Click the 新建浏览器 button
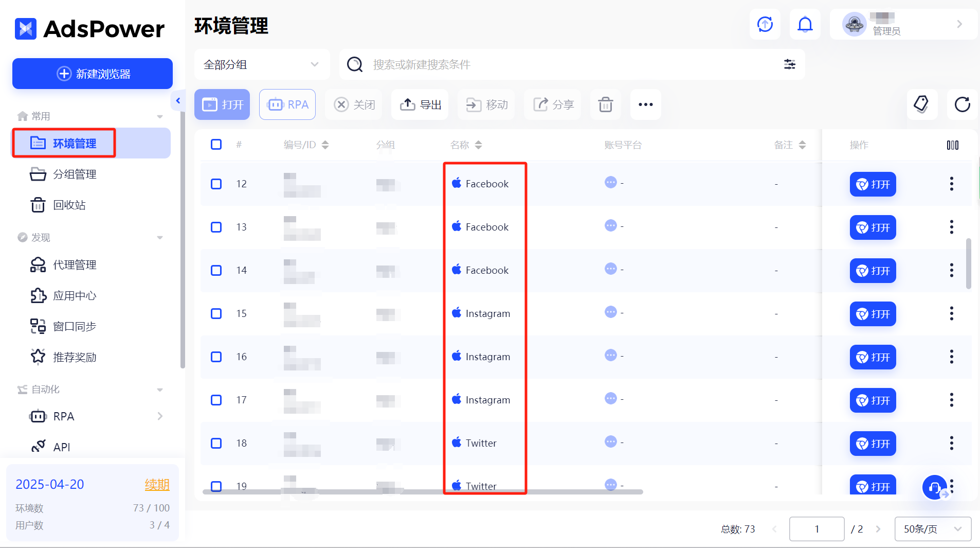 tap(92, 74)
